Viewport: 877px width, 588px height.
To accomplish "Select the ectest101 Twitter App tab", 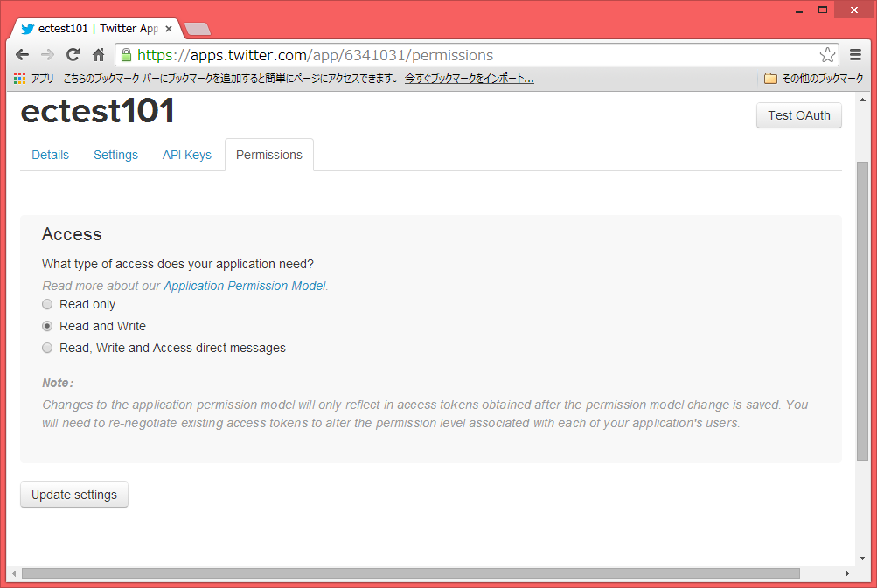I will (95, 29).
